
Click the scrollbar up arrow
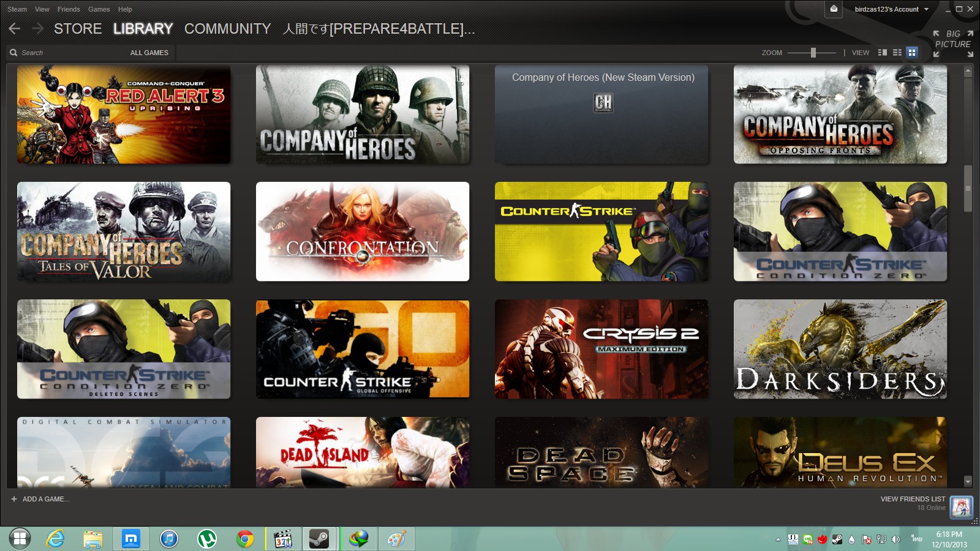coord(968,72)
